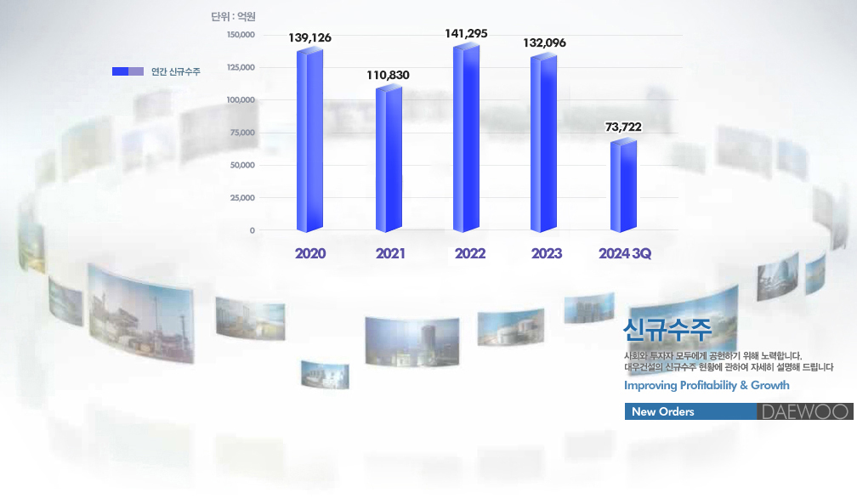The width and height of the screenshot is (857, 504).
Task: Click the 150,000 y-axis label
Action: pyautogui.click(x=241, y=35)
